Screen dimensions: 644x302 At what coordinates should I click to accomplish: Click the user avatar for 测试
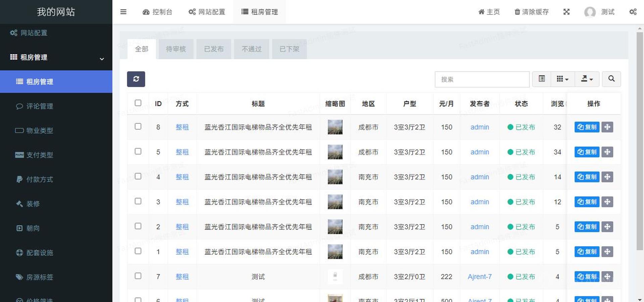coord(590,12)
